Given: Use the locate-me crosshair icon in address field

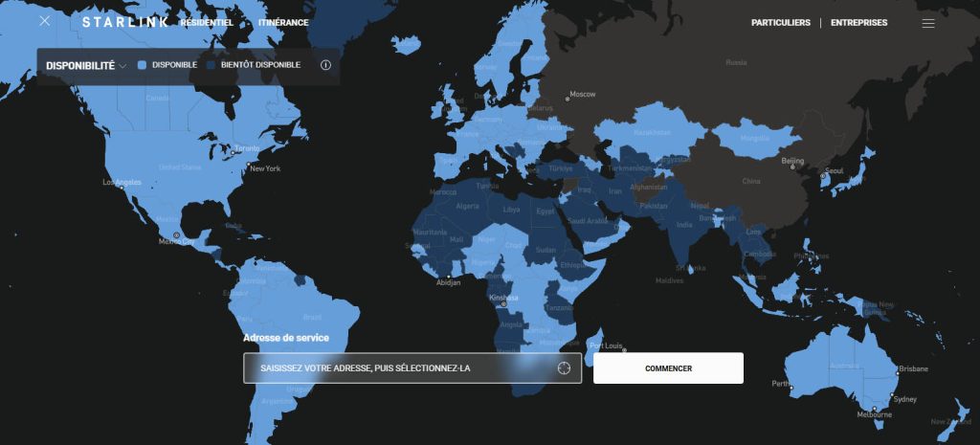Looking at the screenshot, I should (x=564, y=368).
